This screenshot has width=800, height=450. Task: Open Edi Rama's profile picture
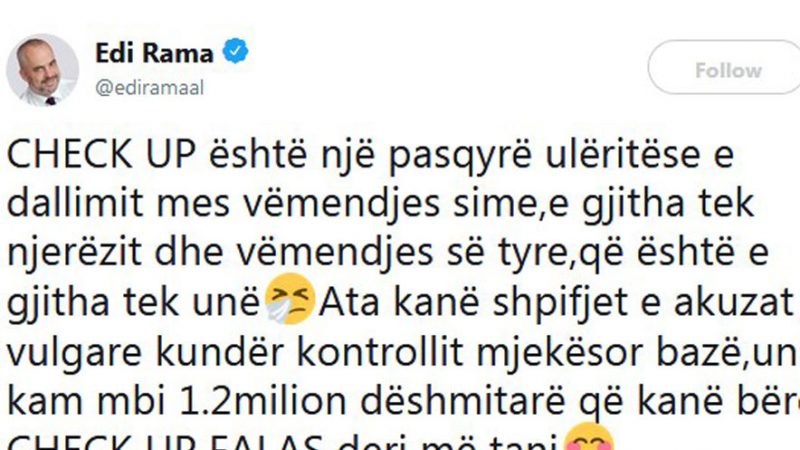point(42,70)
